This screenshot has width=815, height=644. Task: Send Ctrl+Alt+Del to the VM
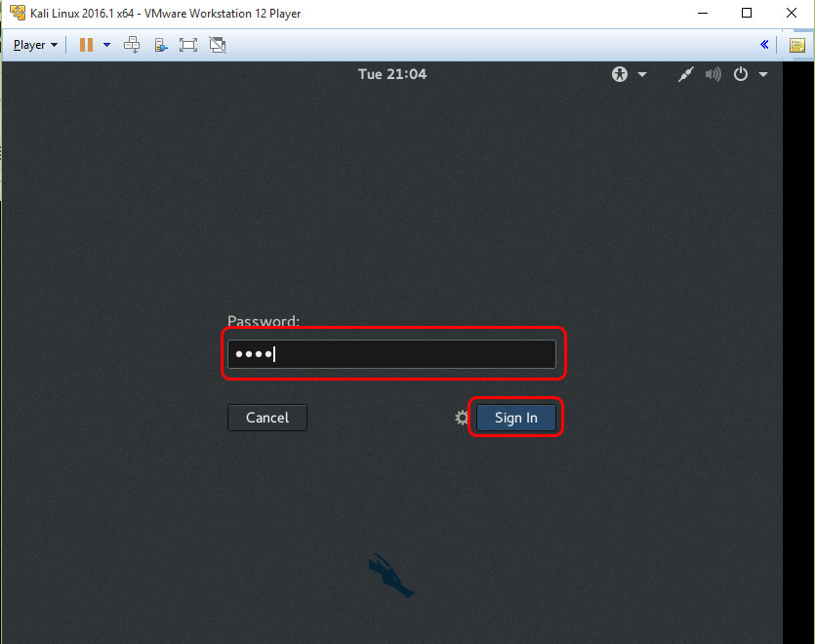tap(132, 45)
